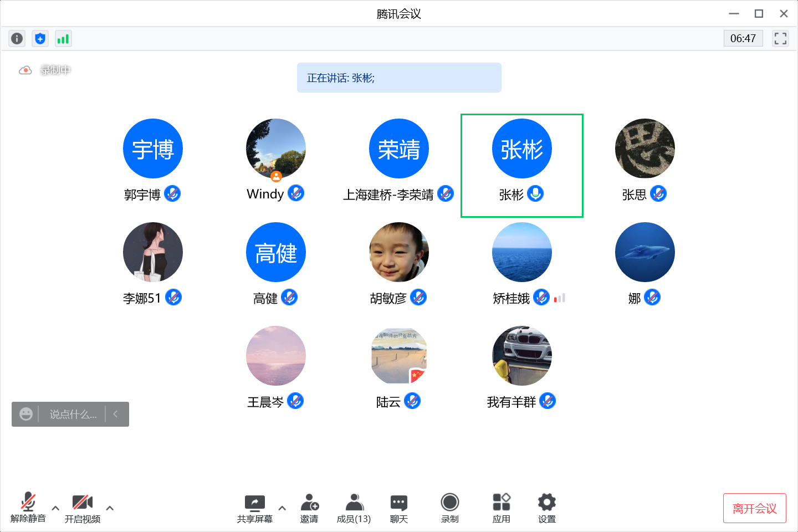Open the Invite (邀请) icon
798x532 pixels.
click(x=309, y=508)
